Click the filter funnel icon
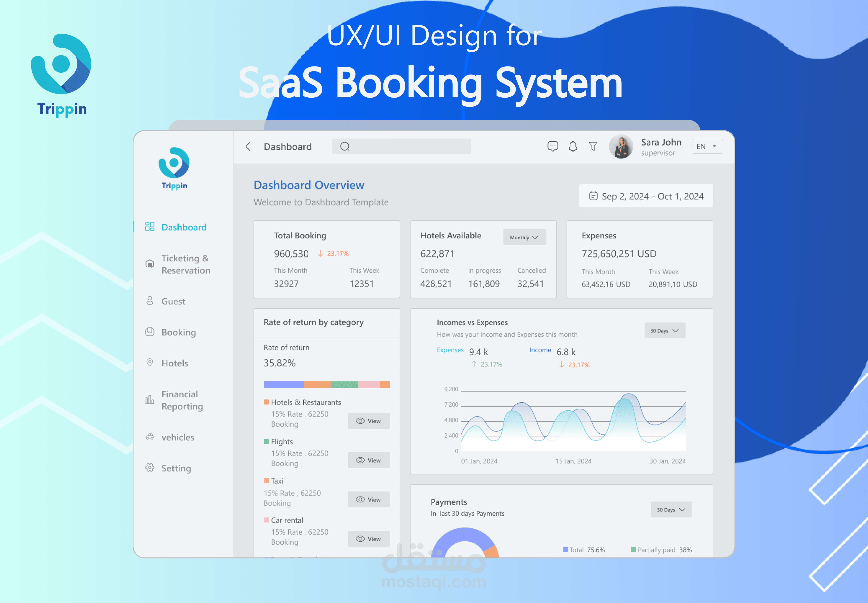This screenshot has height=603, width=868. (x=593, y=146)
